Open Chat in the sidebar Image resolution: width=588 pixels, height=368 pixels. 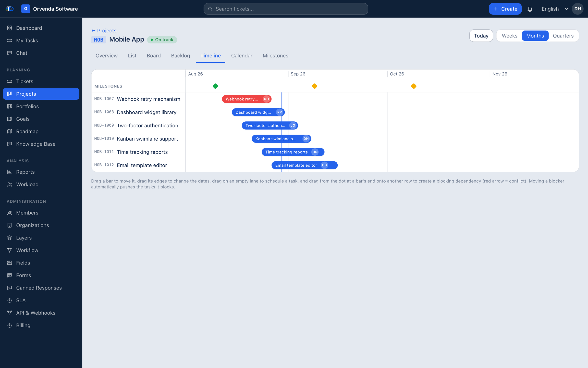coord(41,53)
